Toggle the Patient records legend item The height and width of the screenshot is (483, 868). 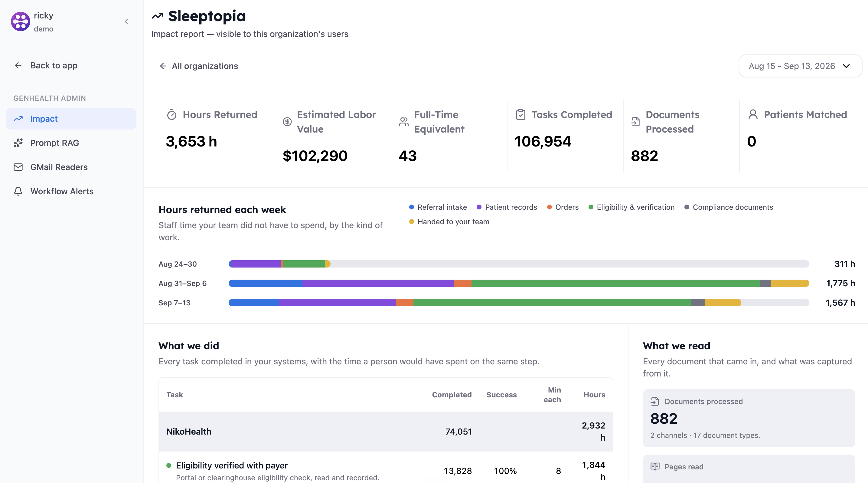tap(507, 207)
